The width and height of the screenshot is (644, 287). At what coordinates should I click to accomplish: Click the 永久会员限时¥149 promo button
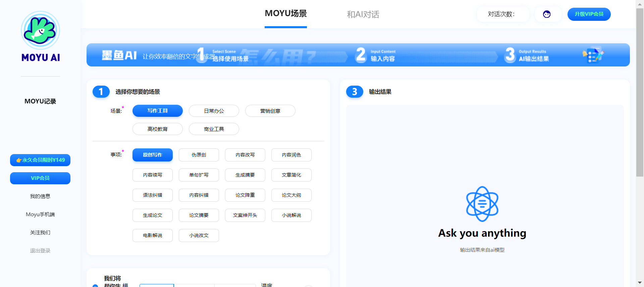click(40, 160)
